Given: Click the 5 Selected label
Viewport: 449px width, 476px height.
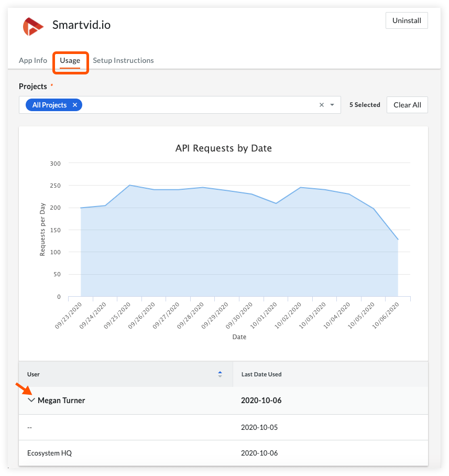Looking at the screenshot, I should 365,105.
